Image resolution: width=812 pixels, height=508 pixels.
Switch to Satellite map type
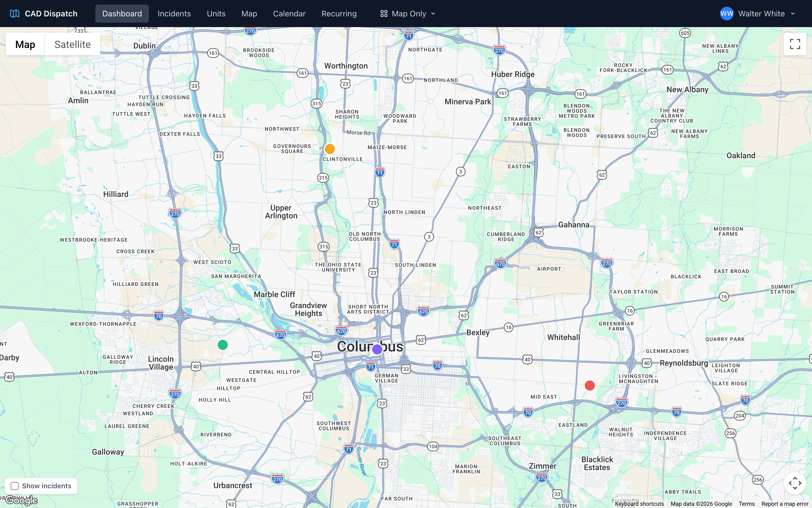(x=72, y=44)
